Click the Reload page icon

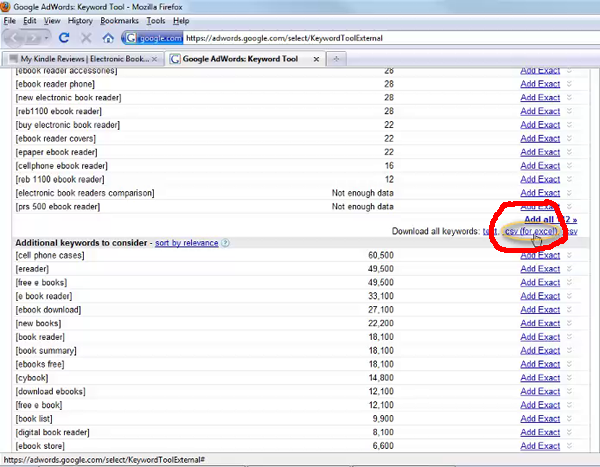[x=64, y=38]
